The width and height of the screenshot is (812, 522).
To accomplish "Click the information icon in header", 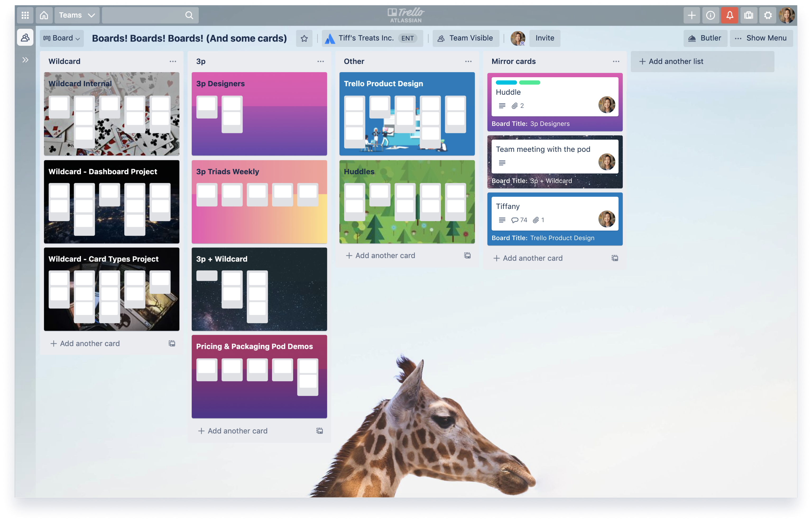I will [710, 15].
